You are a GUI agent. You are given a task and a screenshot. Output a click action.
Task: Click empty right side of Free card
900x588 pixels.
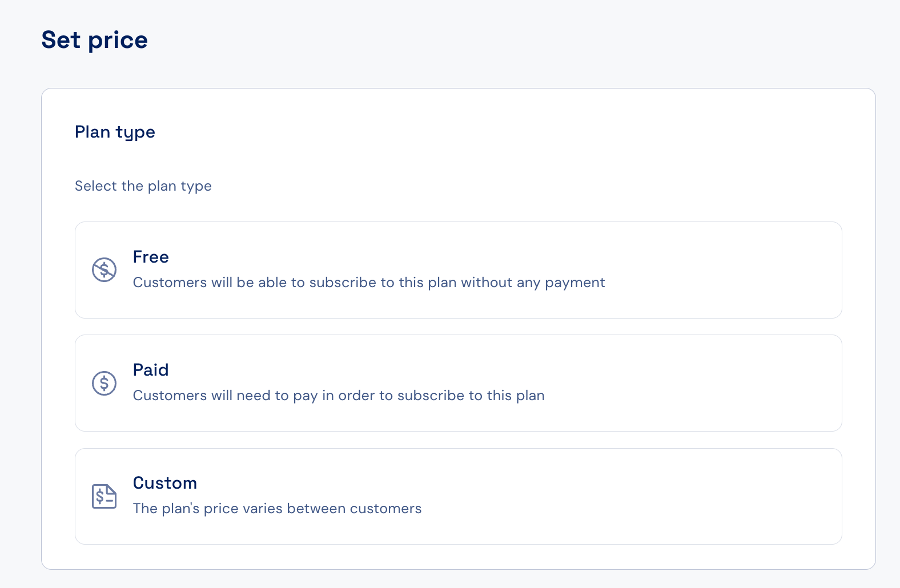(x=725, y=270)
